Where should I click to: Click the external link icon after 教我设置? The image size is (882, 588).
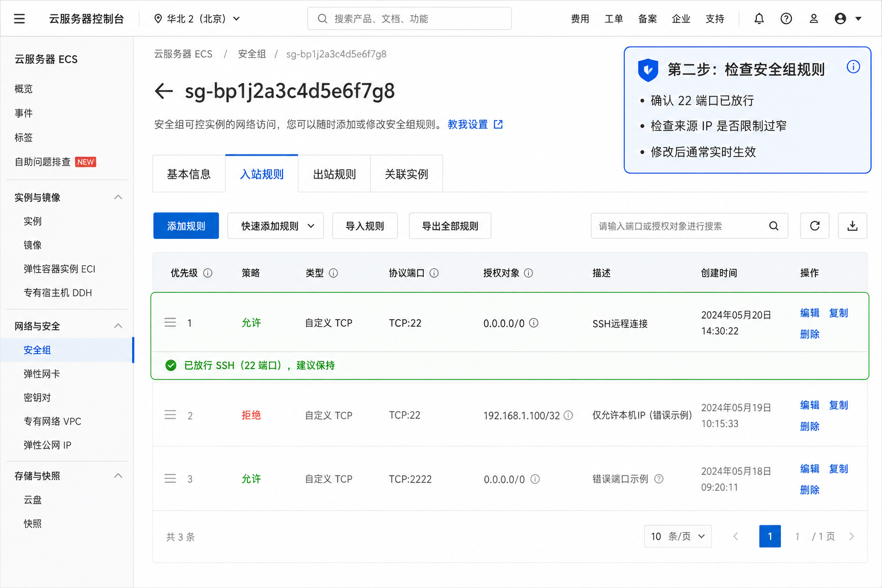(498, 125)
